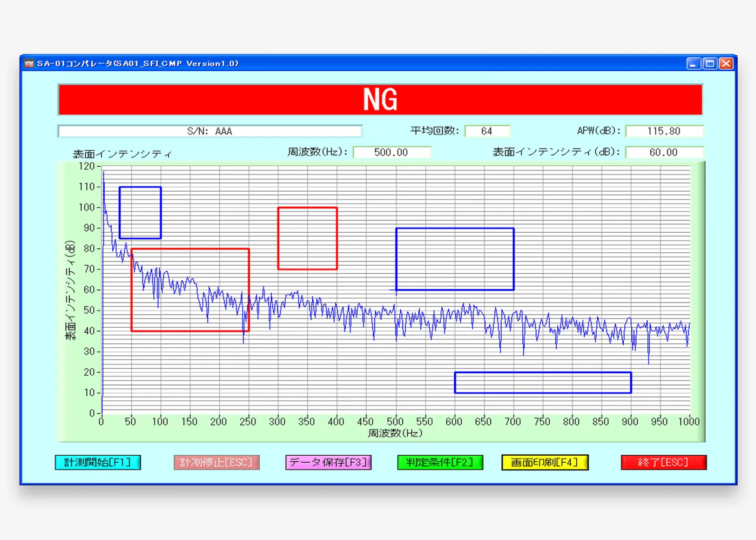Save data with データ保存[F3] button
Viewport: 756px width, 540px height.
click(328, 463)
